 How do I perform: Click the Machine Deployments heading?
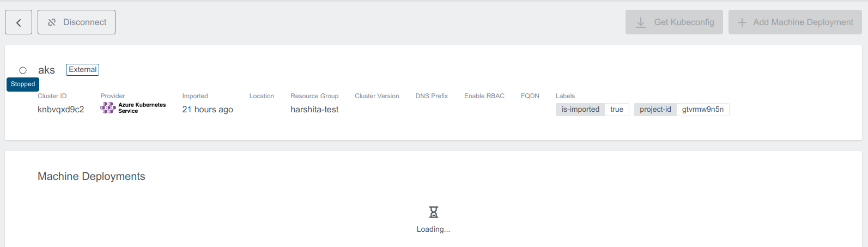[x=92, y=177]
